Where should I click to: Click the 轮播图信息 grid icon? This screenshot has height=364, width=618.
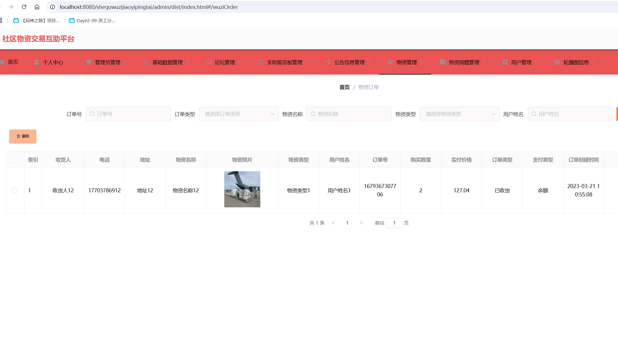coord(557,62)
